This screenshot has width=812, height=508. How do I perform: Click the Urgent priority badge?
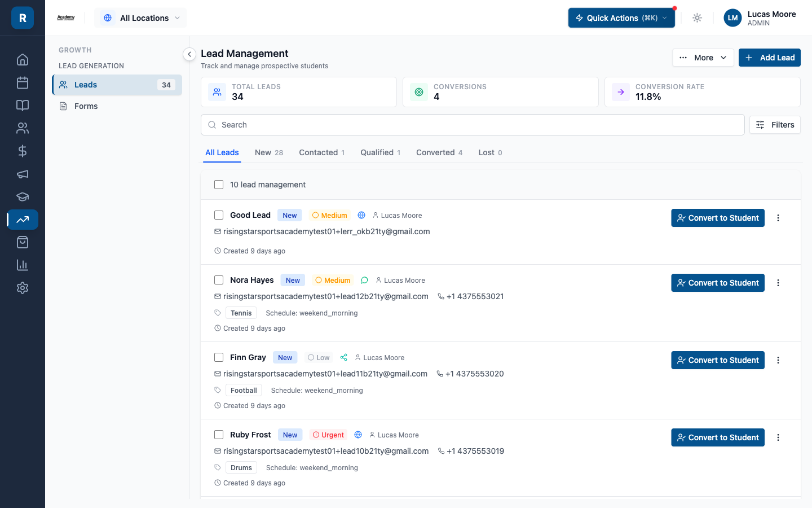click(328, 435)
